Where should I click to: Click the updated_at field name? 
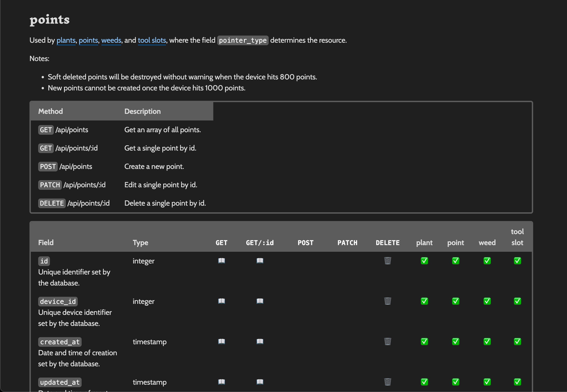pyautogui.click(x=60, y=382)
